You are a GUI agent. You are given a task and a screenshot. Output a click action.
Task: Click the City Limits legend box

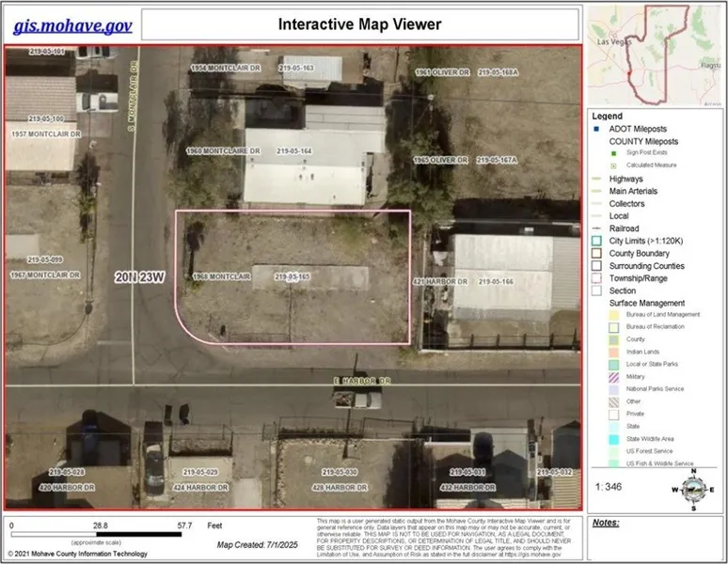[596, 241]
